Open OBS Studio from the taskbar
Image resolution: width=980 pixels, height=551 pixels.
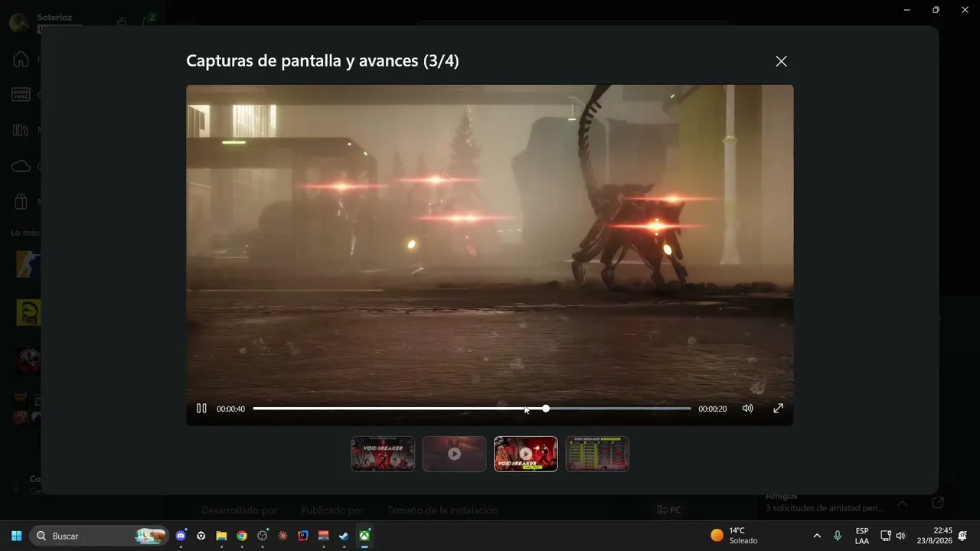click(x=263, y=536)
